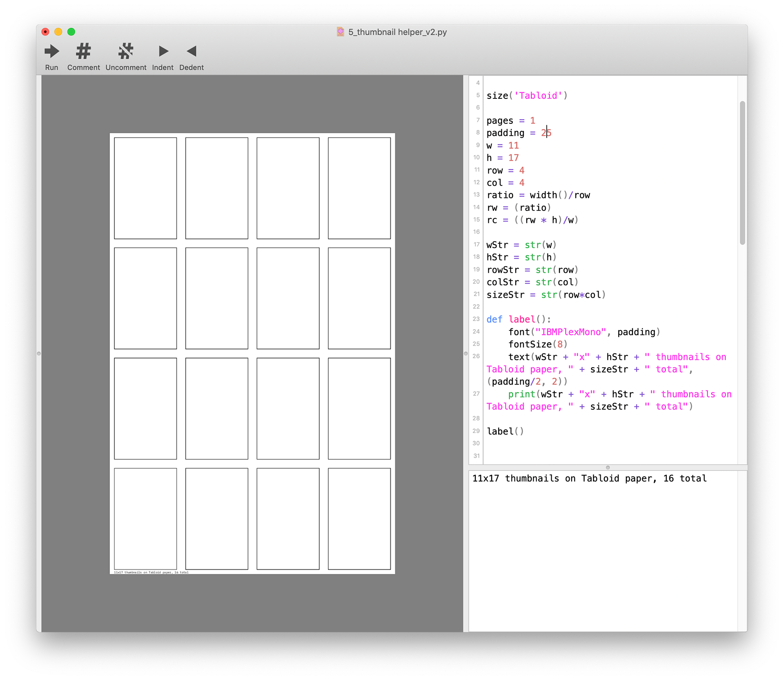This screenshot has width=784, height=680.
Task: Click the size('Tabloid') code line
Action: 527,96
